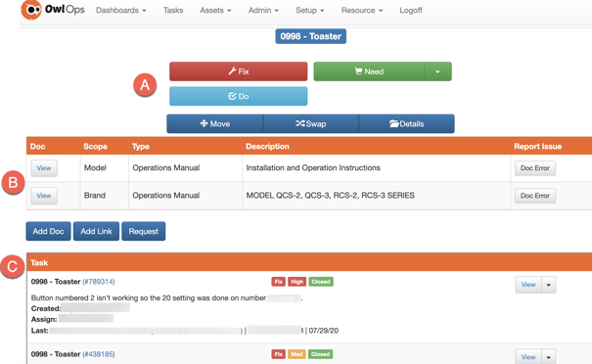Click the Fix badge on task #789314
The image size is (592, 364).
coord(278,282)
